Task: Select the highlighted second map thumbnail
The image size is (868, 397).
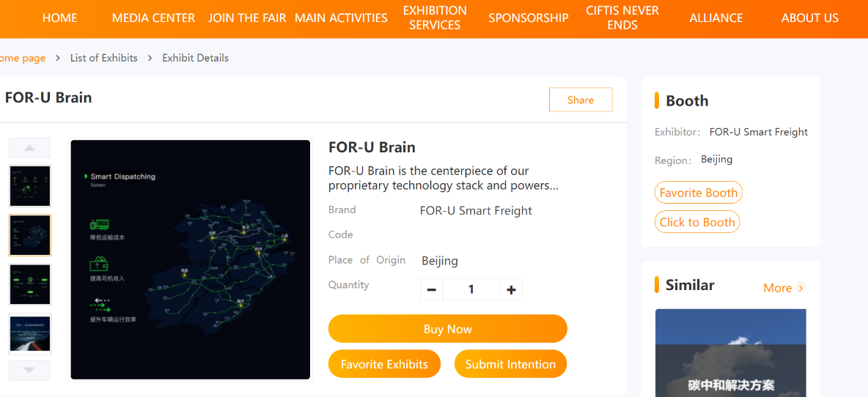Action: pyautogui.click(x=30, y=236)
